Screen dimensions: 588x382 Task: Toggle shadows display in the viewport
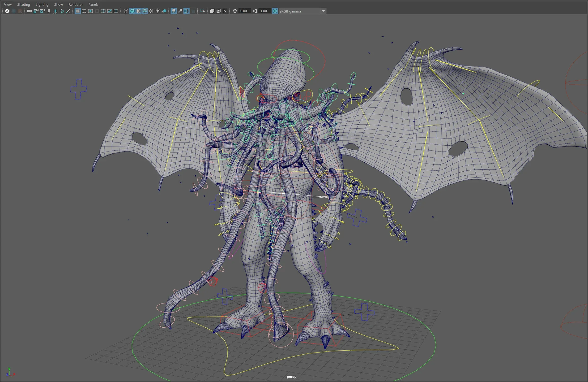tap(165, 11)
